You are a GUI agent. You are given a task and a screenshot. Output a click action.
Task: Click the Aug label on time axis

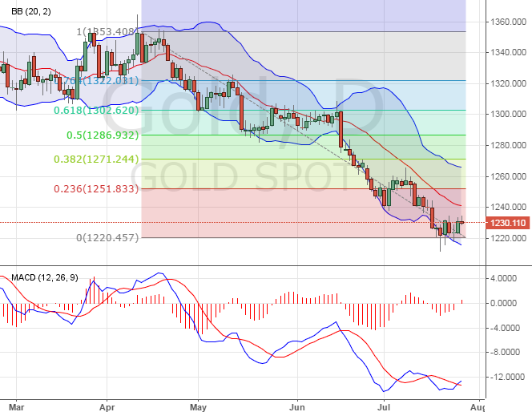click(478, 407)
